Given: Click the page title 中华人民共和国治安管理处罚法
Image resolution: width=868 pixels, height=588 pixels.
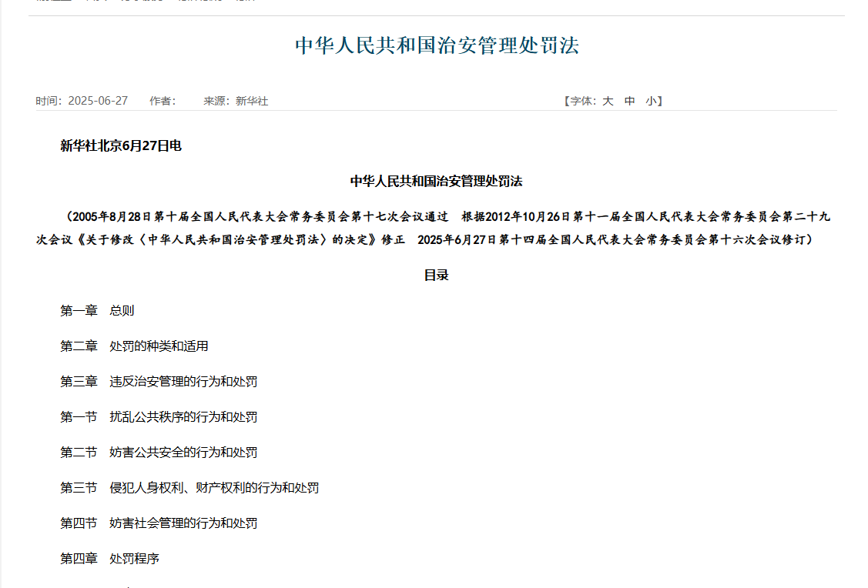Looking at the screenshot, I should 437,45.
